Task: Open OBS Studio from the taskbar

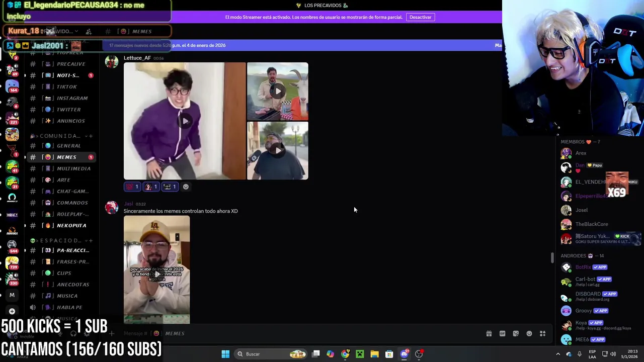Action: tap(419, 354)
